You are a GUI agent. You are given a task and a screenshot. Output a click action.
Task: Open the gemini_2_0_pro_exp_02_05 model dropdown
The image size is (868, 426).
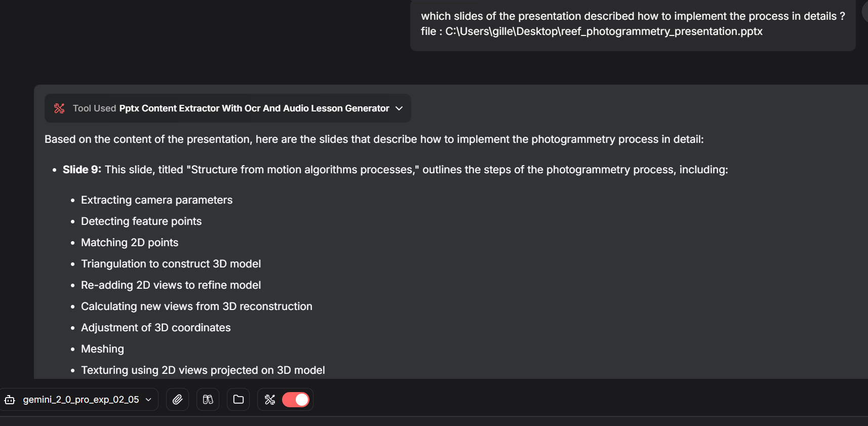point(81,399)
